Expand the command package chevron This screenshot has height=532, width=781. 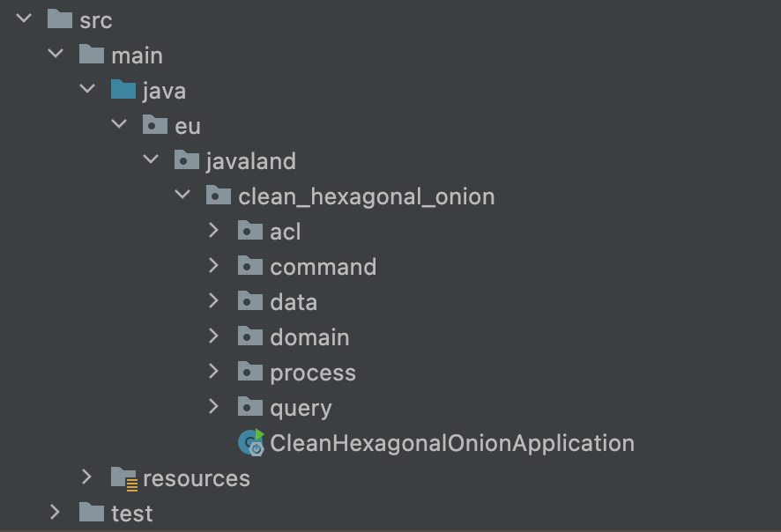pyautogui.click(x=213, y=265)
